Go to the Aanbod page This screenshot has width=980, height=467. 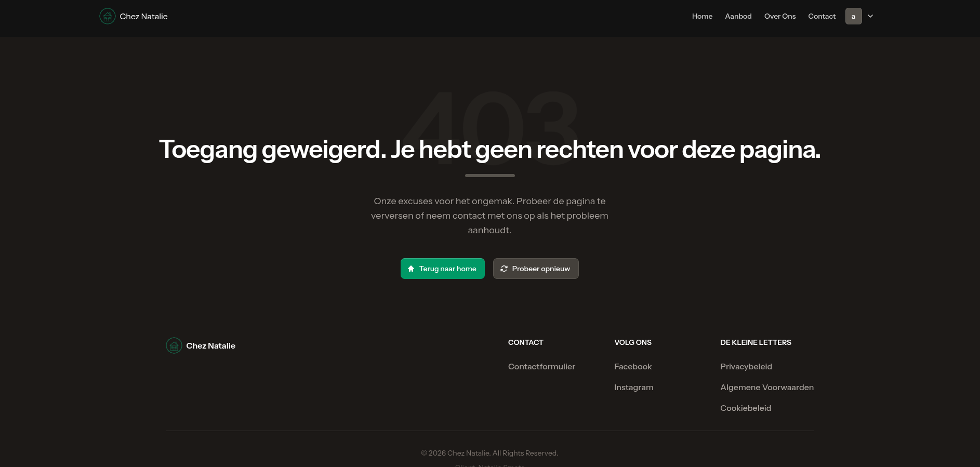[738, 16]
